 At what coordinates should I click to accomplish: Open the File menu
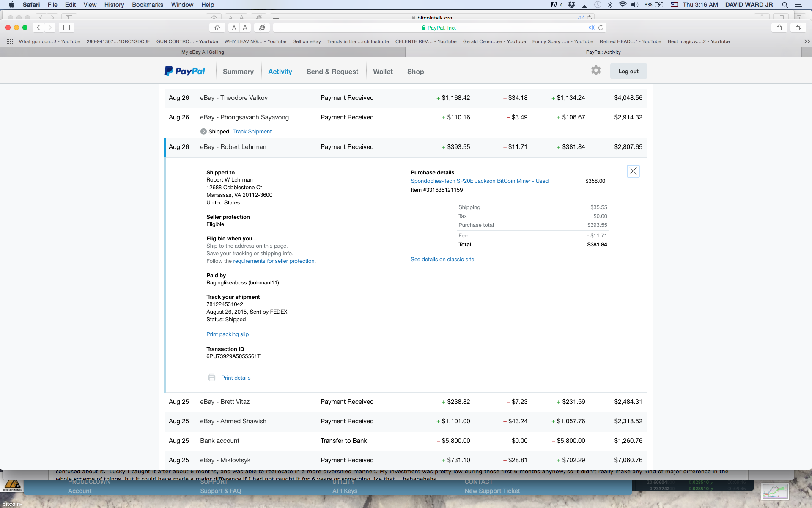pos(52,5)
